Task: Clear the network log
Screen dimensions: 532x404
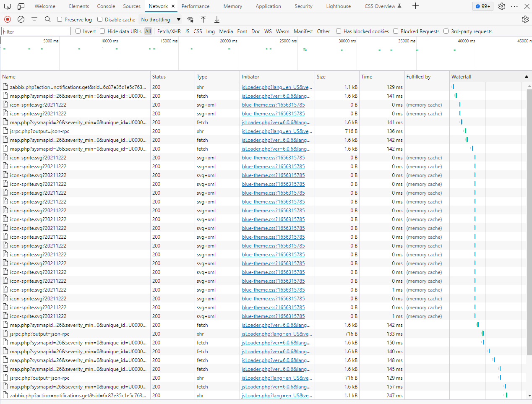Action: 21,19
